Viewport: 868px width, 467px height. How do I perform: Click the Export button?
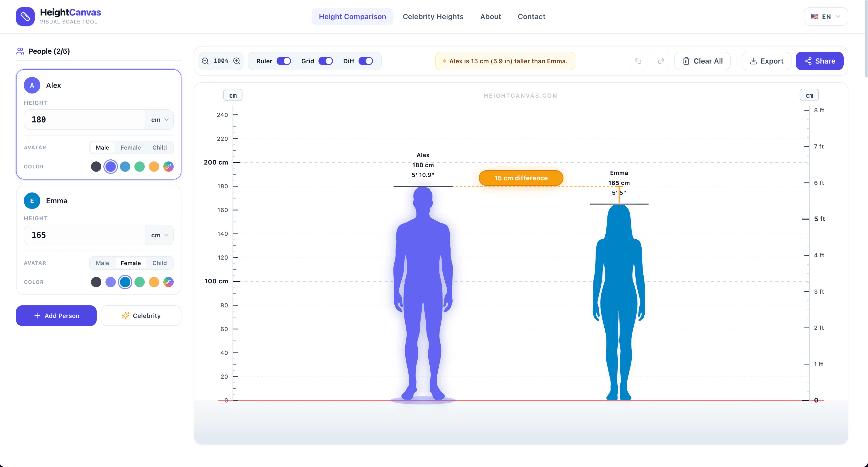coord(766,61)
